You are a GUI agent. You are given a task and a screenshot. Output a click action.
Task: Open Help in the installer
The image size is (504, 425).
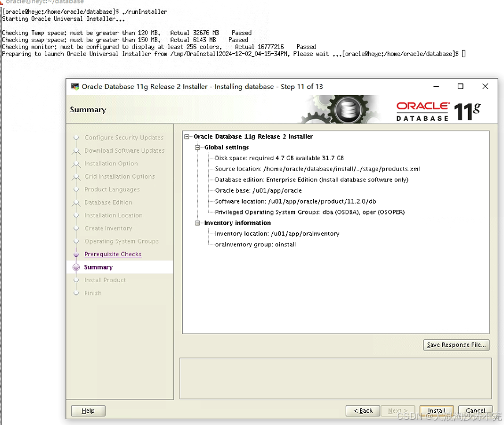tap(88, 411)
